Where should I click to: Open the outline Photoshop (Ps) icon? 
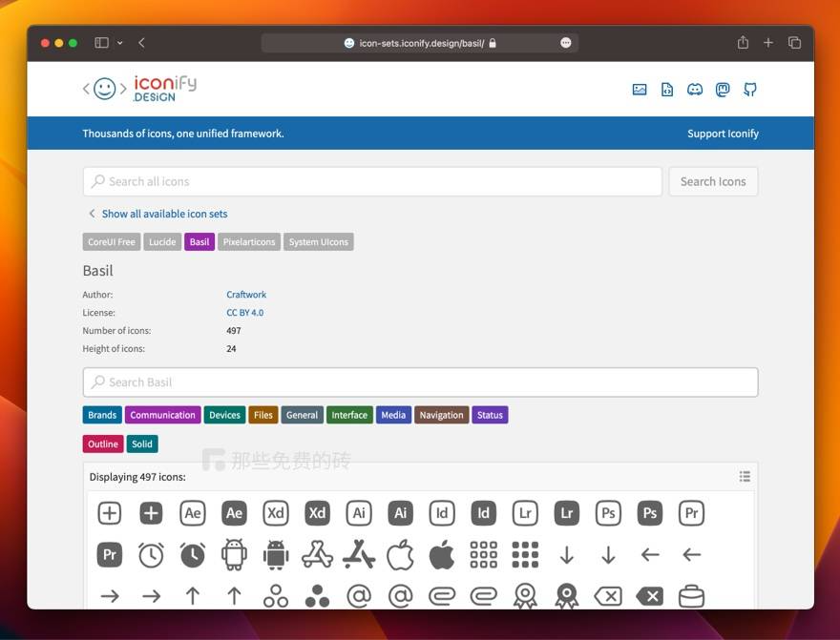click(609, 513)
